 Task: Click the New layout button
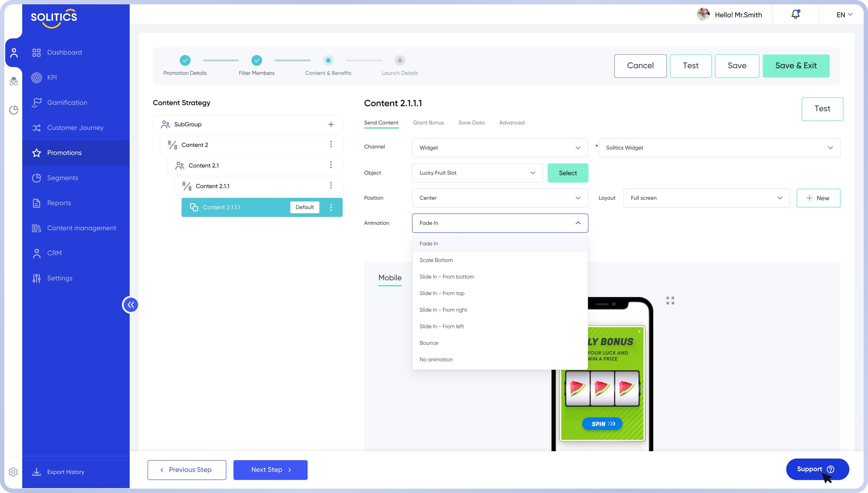818,198
